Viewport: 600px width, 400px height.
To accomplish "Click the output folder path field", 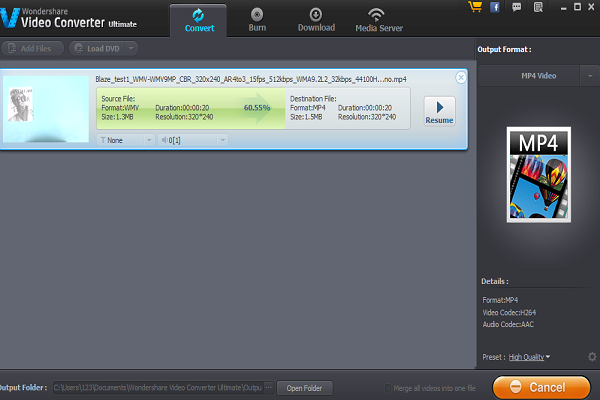I will (x=158, y=388).
